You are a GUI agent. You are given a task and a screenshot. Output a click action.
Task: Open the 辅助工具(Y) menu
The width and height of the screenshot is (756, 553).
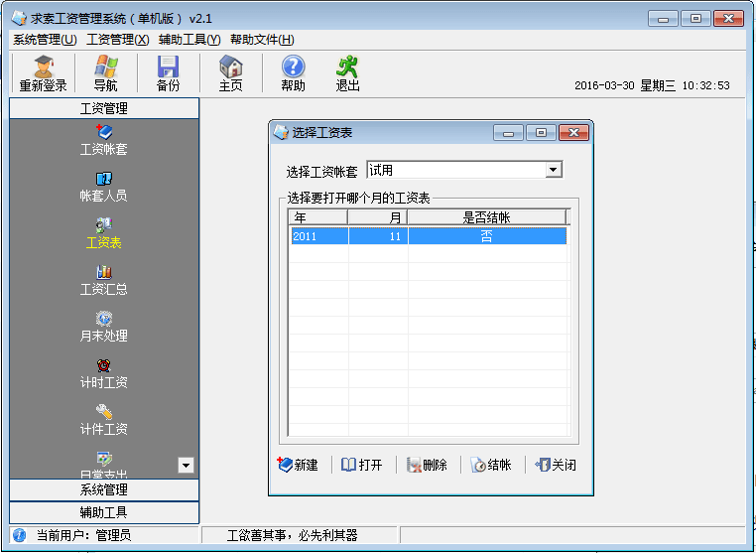(189, 40)
